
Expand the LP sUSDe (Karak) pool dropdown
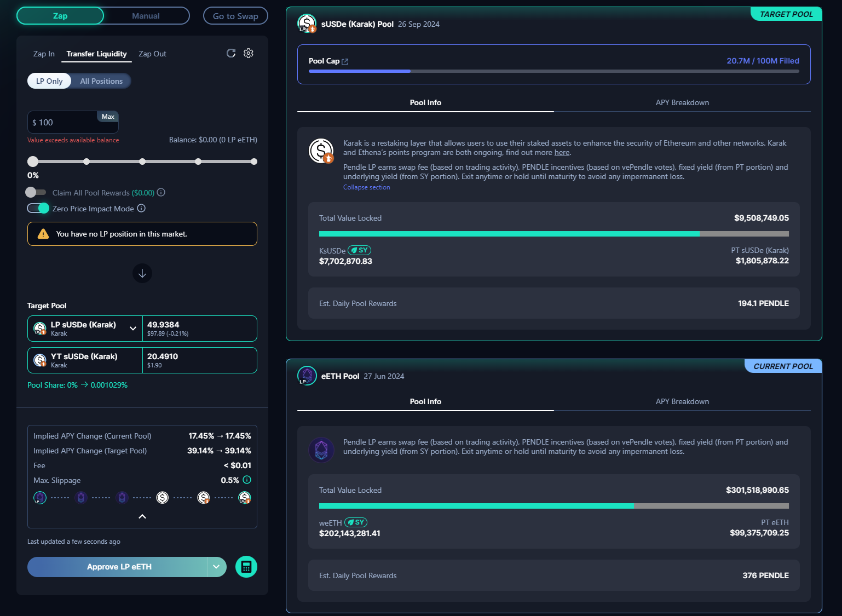133,329
